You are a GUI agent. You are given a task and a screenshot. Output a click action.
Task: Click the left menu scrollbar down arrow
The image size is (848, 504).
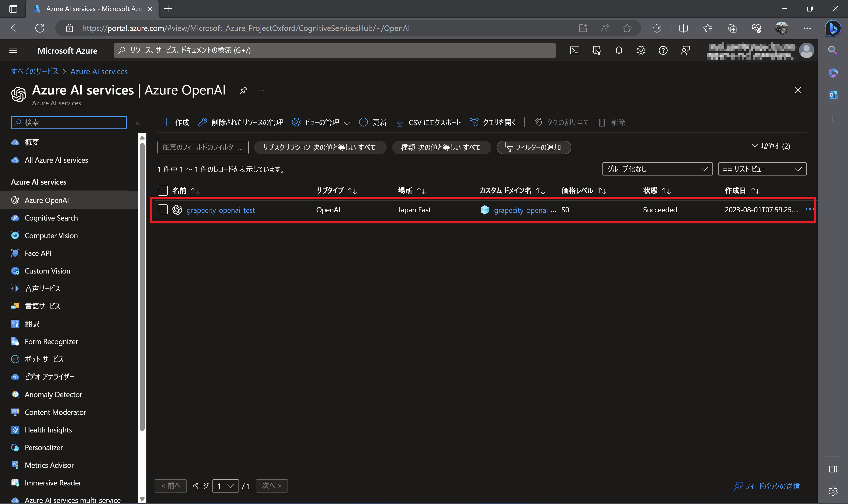142,499
